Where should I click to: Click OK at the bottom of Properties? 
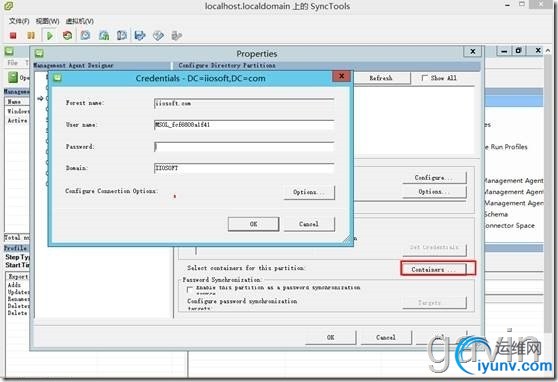pos(331,337)
